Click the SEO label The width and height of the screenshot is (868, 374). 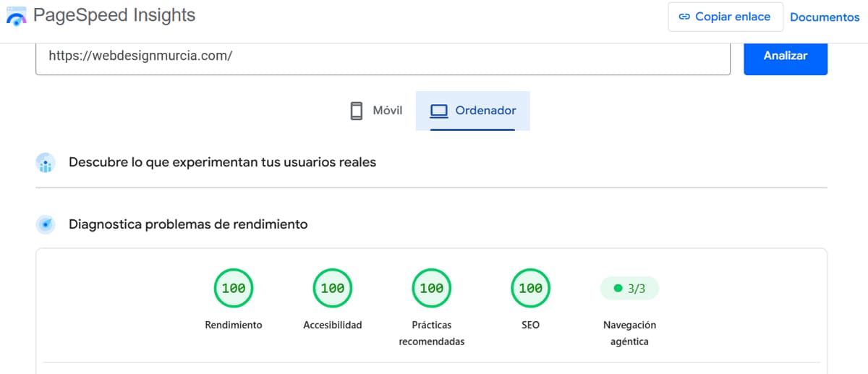tap(530, 326)
